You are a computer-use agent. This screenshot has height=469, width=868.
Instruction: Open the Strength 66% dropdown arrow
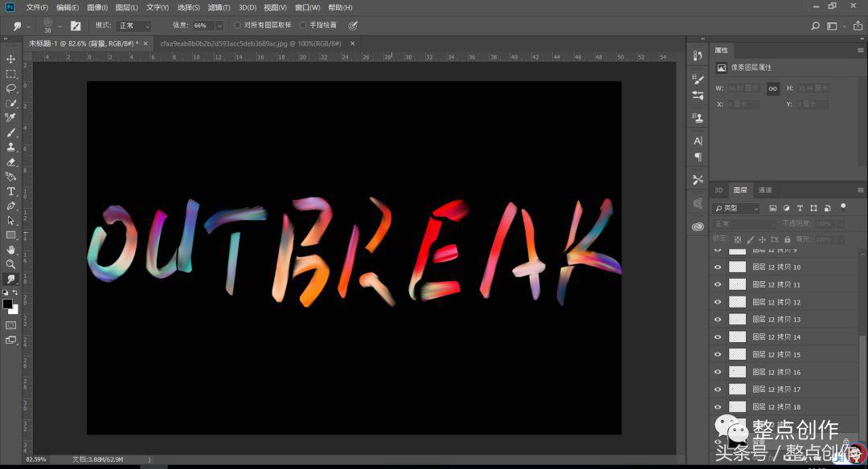coord(219,26)
